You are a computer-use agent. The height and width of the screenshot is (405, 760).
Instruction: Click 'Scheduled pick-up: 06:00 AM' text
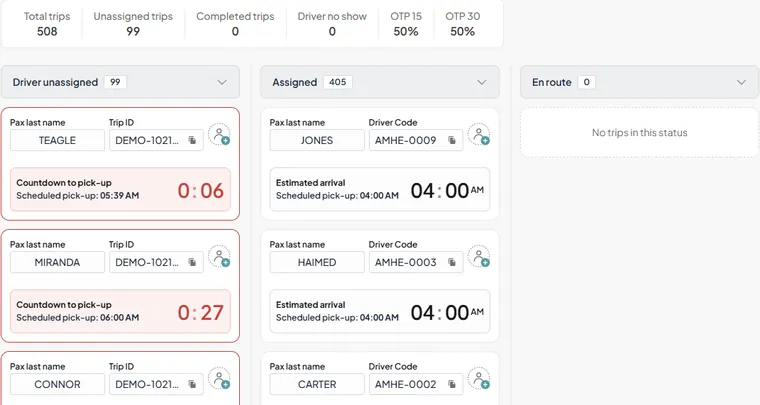(x=78, y=318)
